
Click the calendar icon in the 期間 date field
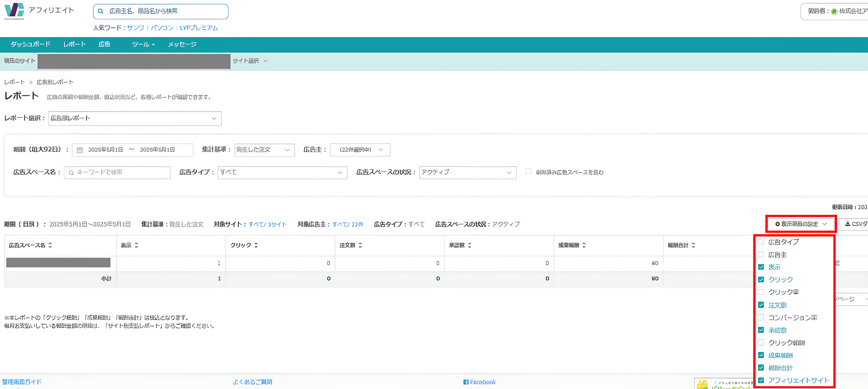79,150
